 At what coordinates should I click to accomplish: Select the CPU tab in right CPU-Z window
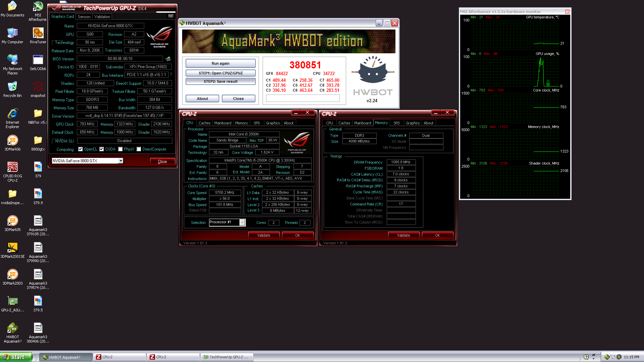[x=329, y=123]
